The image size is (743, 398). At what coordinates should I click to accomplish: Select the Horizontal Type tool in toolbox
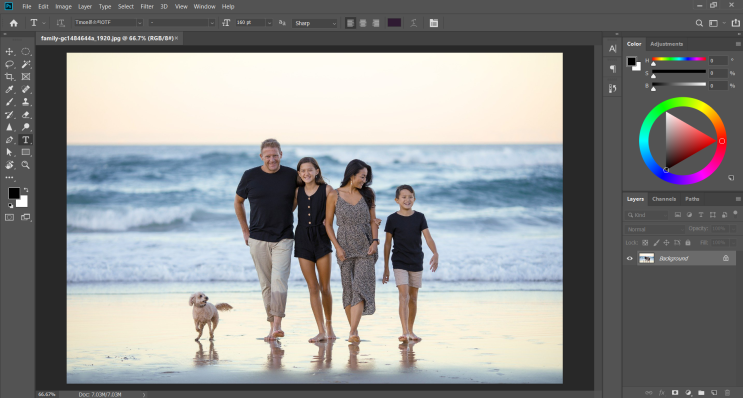pyautogui.click(x=26, y=140)
